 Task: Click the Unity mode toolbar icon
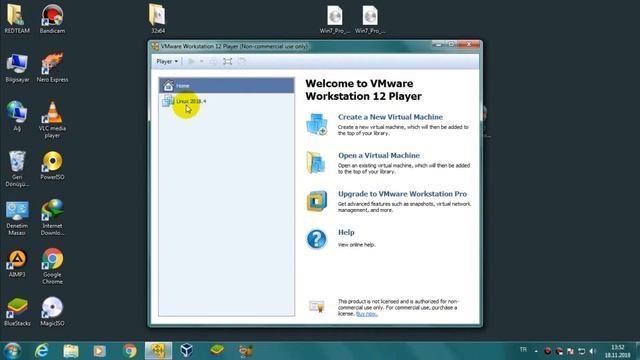[x=242, y=61]
